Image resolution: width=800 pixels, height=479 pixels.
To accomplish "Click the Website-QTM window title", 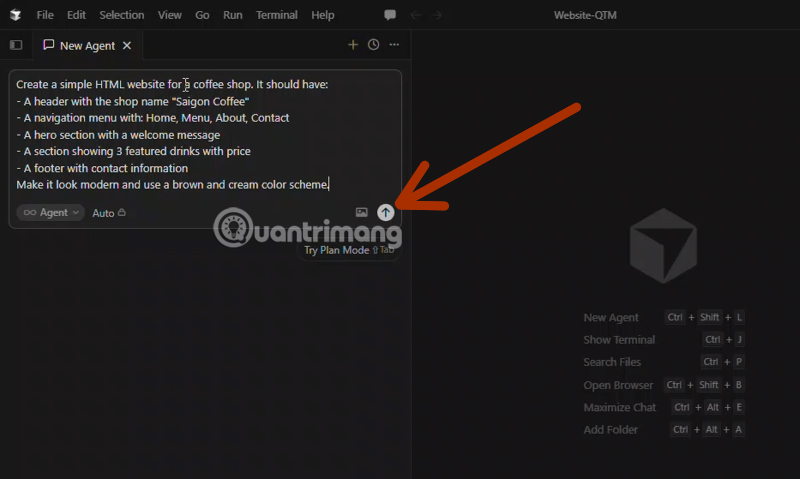I will tap(585, 15).
